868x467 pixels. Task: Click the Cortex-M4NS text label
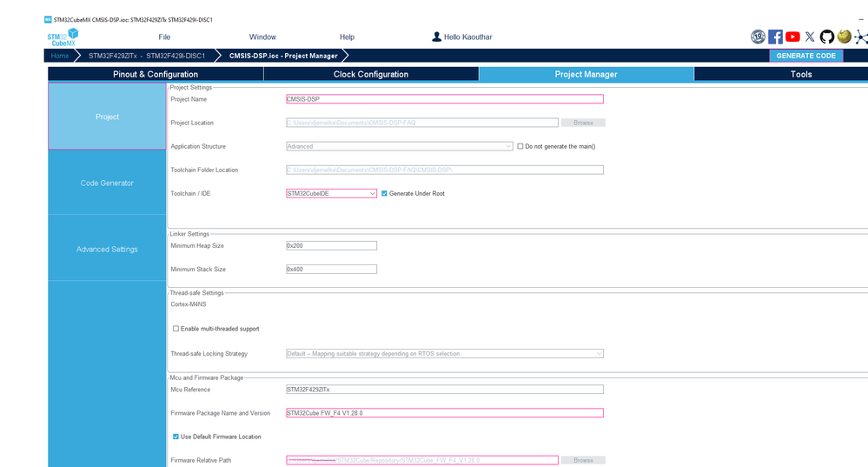click(x=189, y=304)
